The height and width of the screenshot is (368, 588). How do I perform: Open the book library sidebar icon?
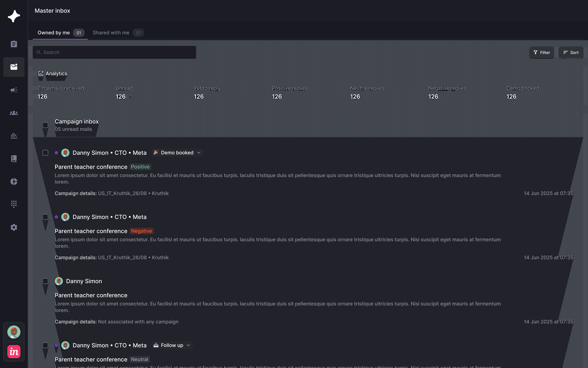click(x=14, y=159)
